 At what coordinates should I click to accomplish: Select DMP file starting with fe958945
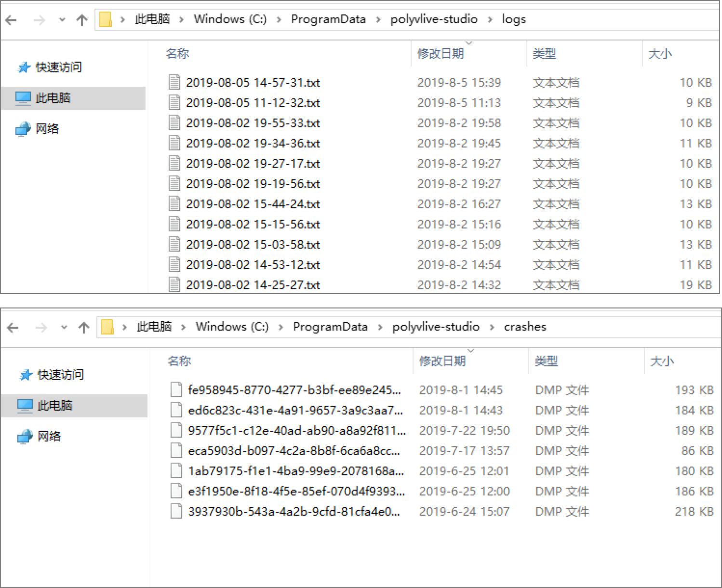click(294, 390)
